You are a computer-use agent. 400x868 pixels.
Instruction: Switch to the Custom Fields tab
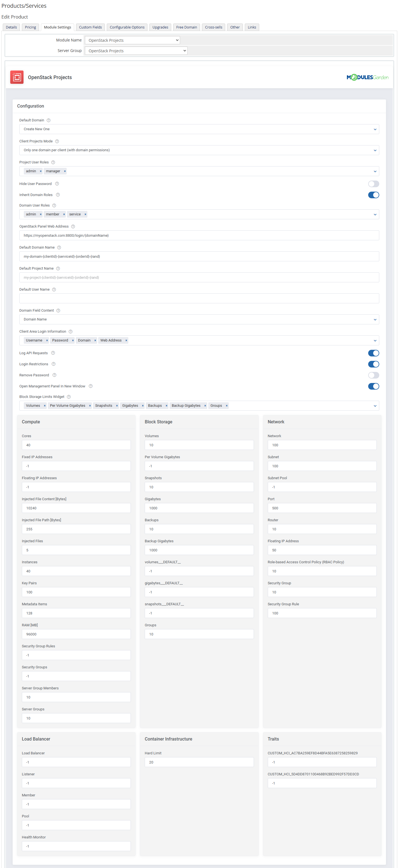(90, 27)
